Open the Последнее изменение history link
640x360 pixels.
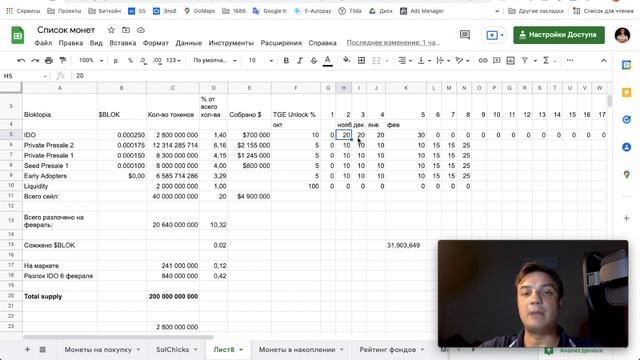393,42
